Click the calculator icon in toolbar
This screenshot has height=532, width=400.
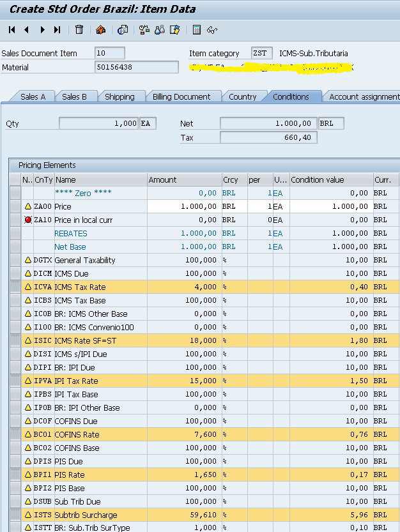tap(196, 29)
